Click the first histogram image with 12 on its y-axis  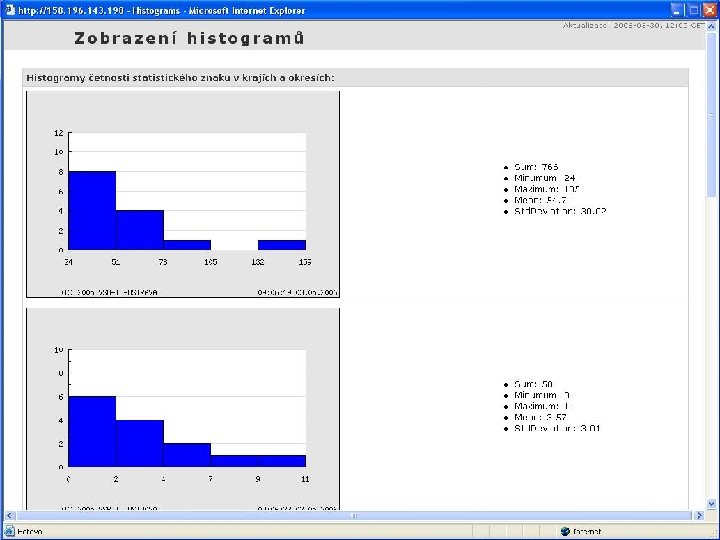coord(183,194)
